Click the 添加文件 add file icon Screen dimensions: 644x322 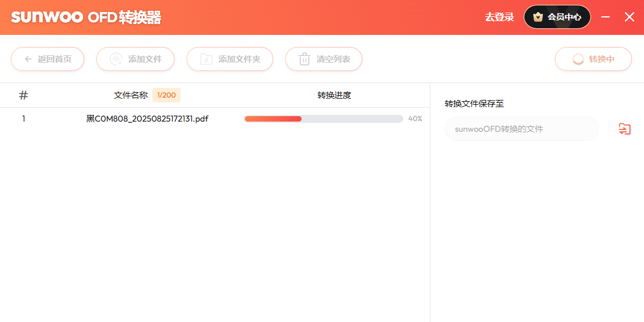(116, 59)
